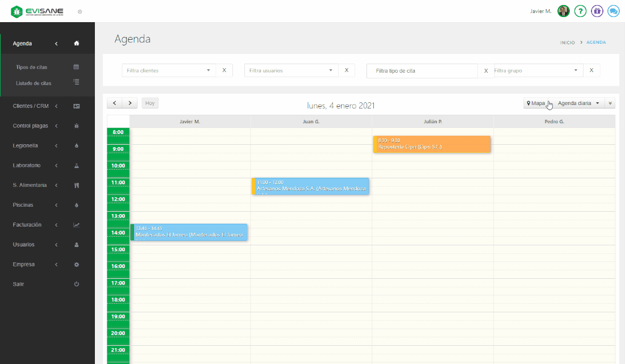Open the Filtra usuarios dropdown
The width and height of the screenshot is (625, 364).
(291, 70)
